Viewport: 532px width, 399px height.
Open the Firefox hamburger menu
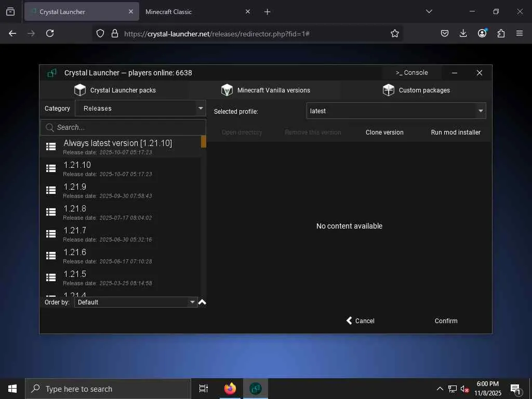(x=520, y=33)
